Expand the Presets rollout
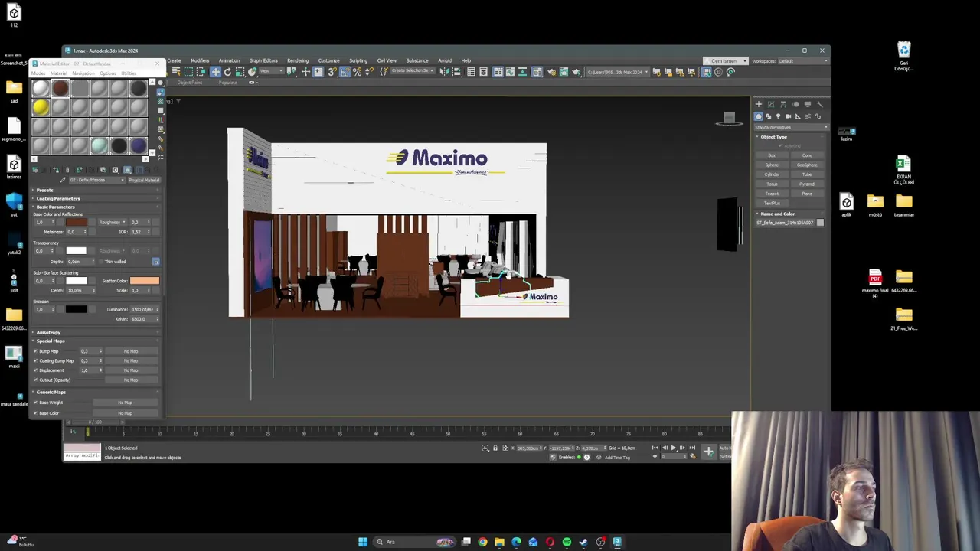 (44, 190)
